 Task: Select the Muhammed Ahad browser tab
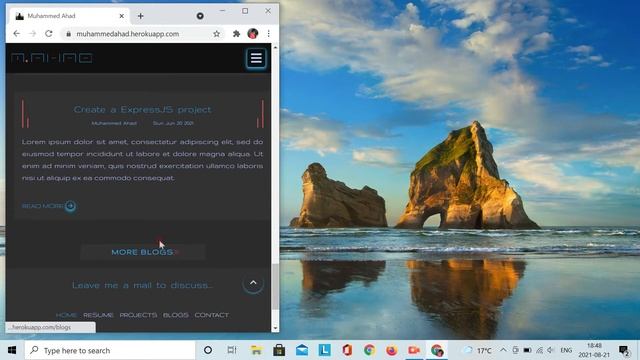pyautogui.click(x=69, y=16)
